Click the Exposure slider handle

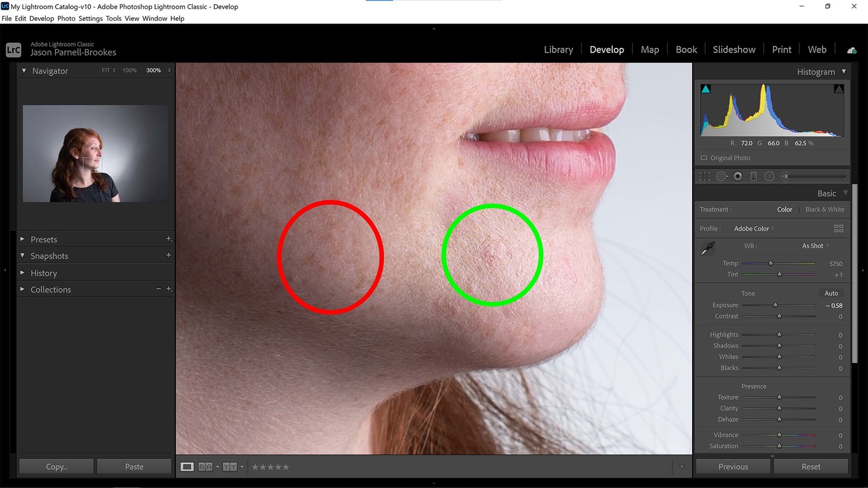(x=775, y=305)
